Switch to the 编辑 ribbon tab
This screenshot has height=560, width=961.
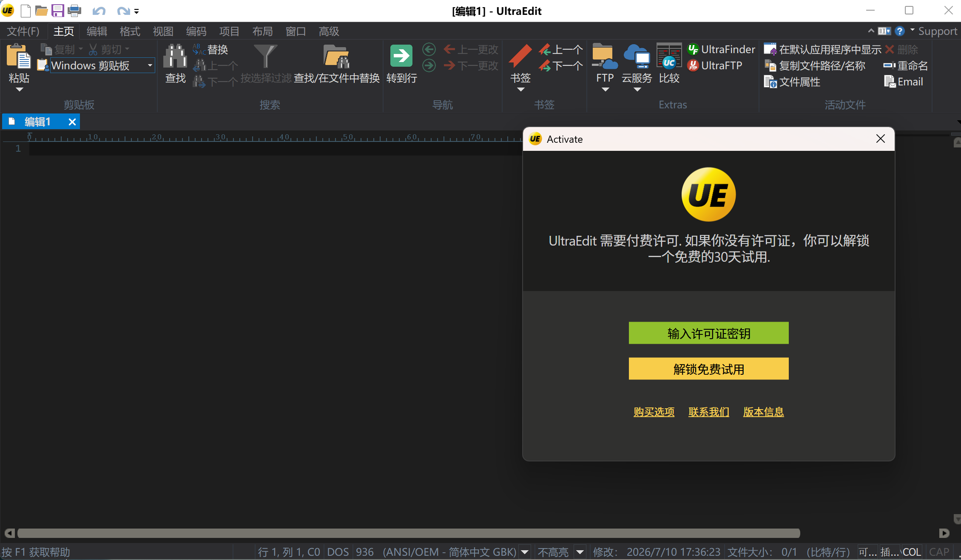tap(97, 31)
